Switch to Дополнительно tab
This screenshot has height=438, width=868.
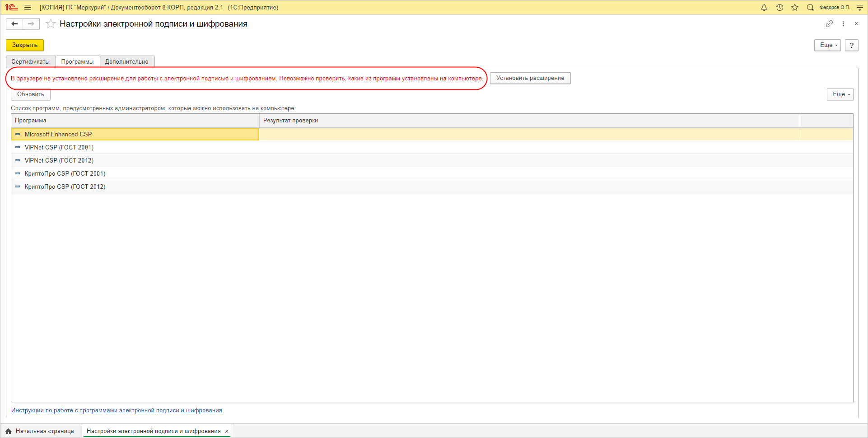[127, 62]
